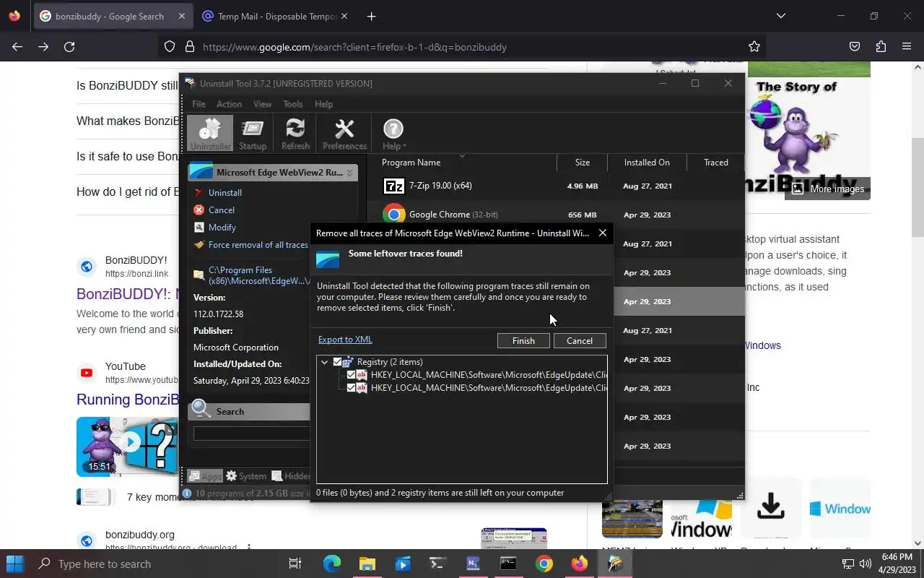Go back in Firefox
This screenshot has height=578, width=924.
tap(17, 47)
